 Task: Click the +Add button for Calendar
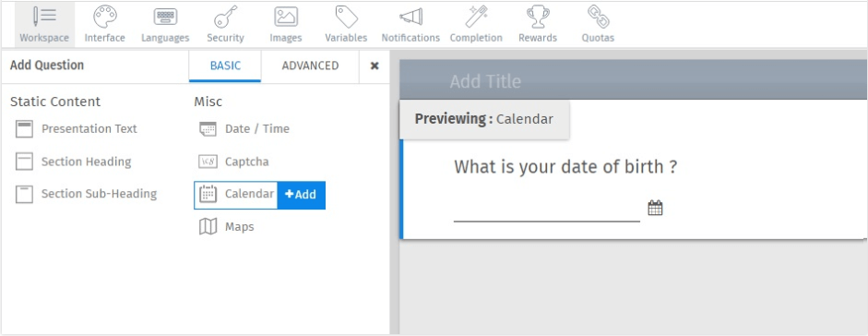tap(301, 195)
